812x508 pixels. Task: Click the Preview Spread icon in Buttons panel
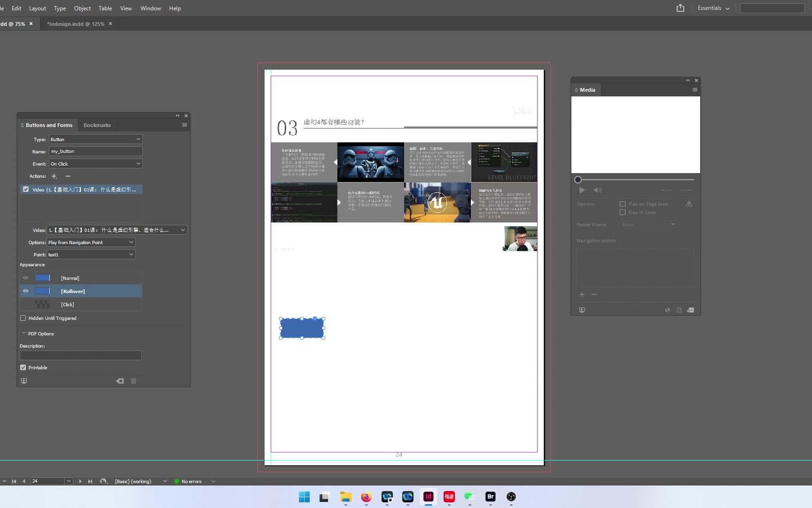click(24, 381)
